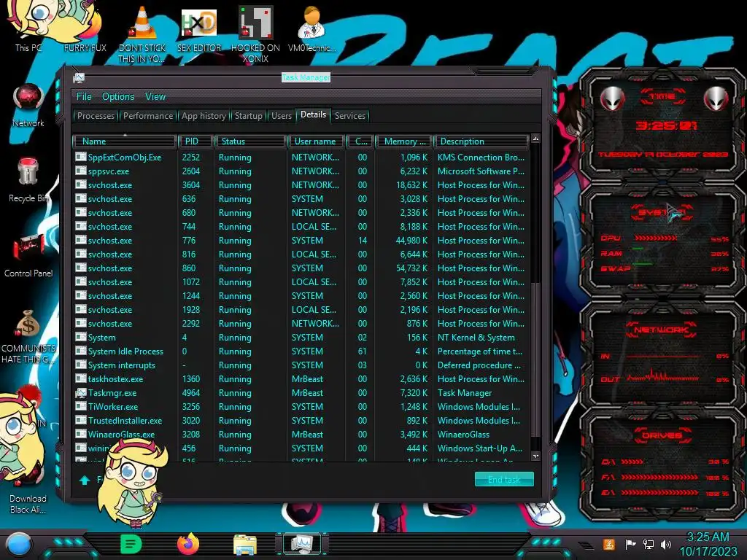Screen dimensions: 747x560
Task: Select the taskhostex.exe process row
Action: [x=301, y=379]
